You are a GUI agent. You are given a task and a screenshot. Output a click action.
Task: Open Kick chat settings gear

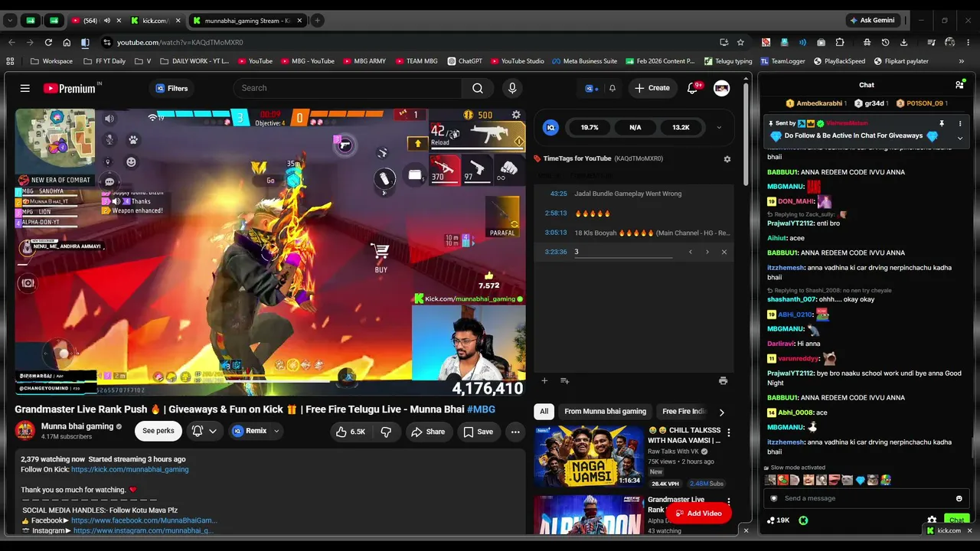coord(932,520)
